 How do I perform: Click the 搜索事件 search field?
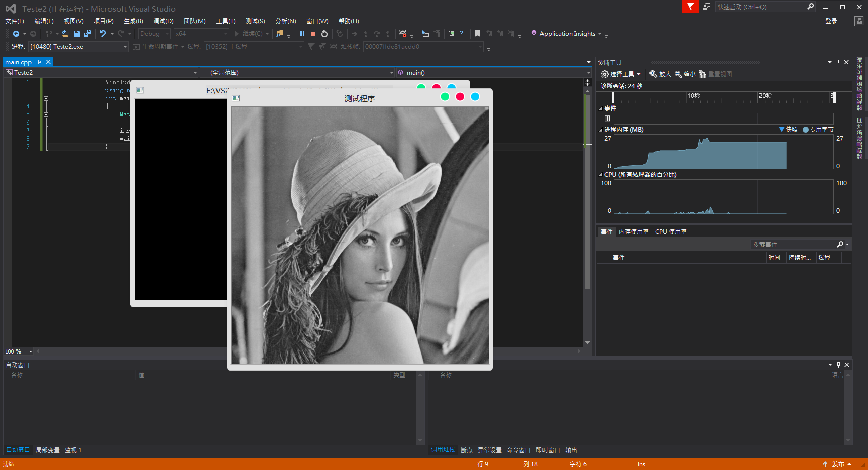pos(793,245)
